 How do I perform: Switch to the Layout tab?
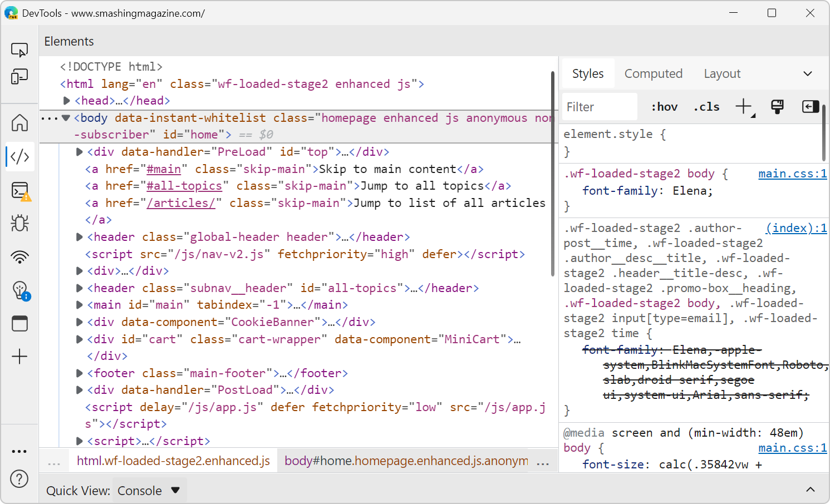[722, 73]
